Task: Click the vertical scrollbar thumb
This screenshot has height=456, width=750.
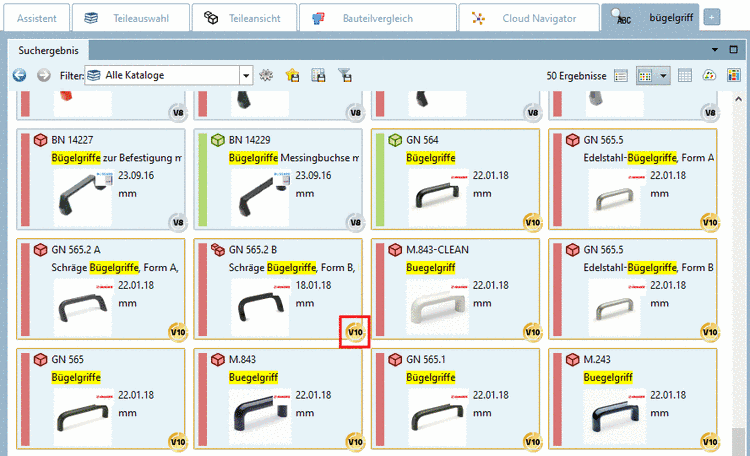Action: [738, 440]
